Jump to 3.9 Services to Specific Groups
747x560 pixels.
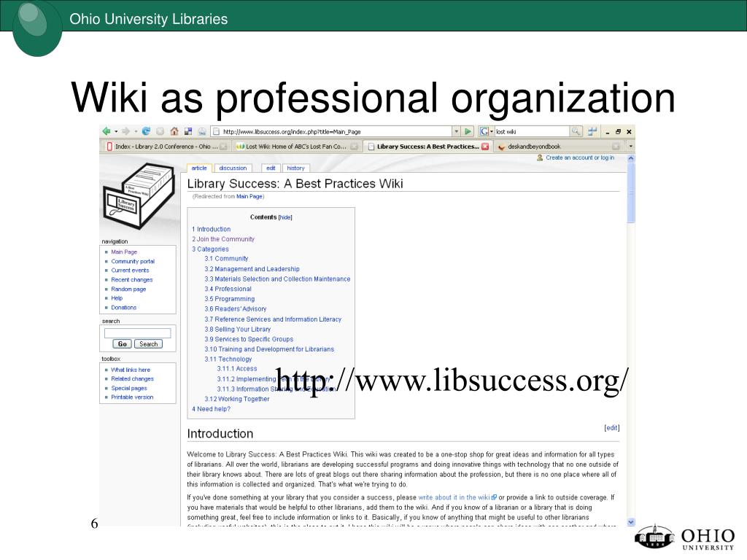click(x=249, y=340)
